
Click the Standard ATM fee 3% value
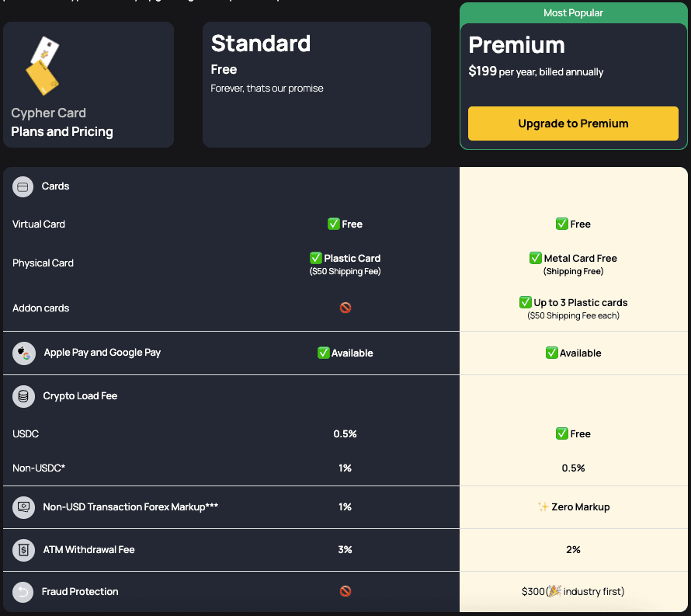pyautogui.click(x=345, y=549)
